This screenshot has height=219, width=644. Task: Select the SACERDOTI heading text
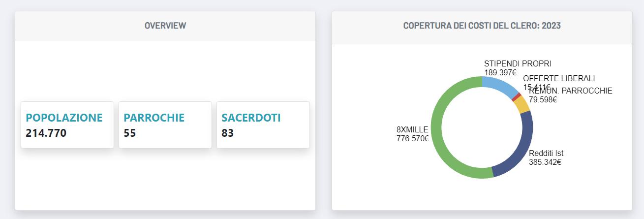pyautogui.click(x=251, y=118)
